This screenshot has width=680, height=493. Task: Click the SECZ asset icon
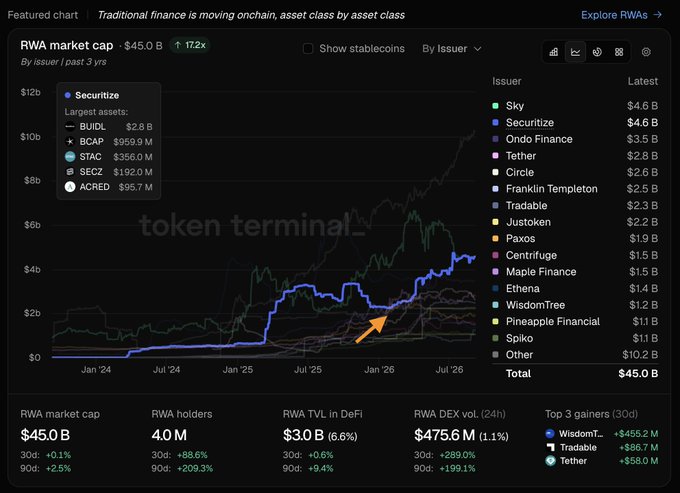click(70, 172)
